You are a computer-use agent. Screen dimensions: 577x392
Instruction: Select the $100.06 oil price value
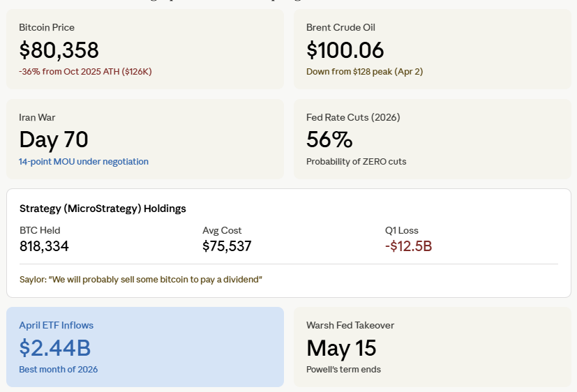tap(345, 50)
